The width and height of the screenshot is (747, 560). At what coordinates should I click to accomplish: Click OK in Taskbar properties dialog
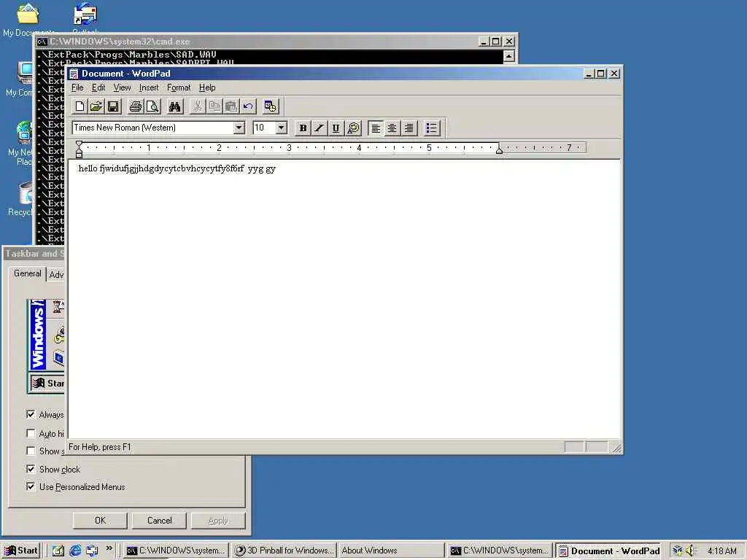tap(100, 521)
